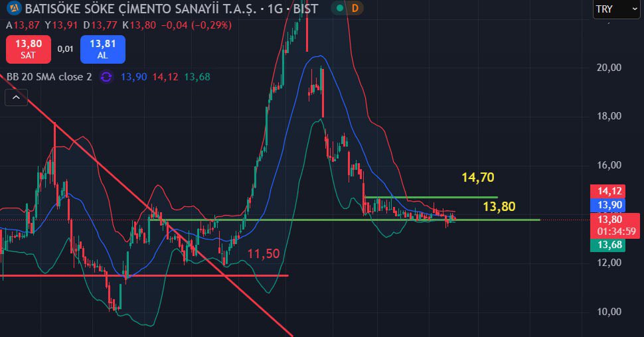644x337 pixels.
Task: Click the green market status dot
Action: [x=339, y=8]
